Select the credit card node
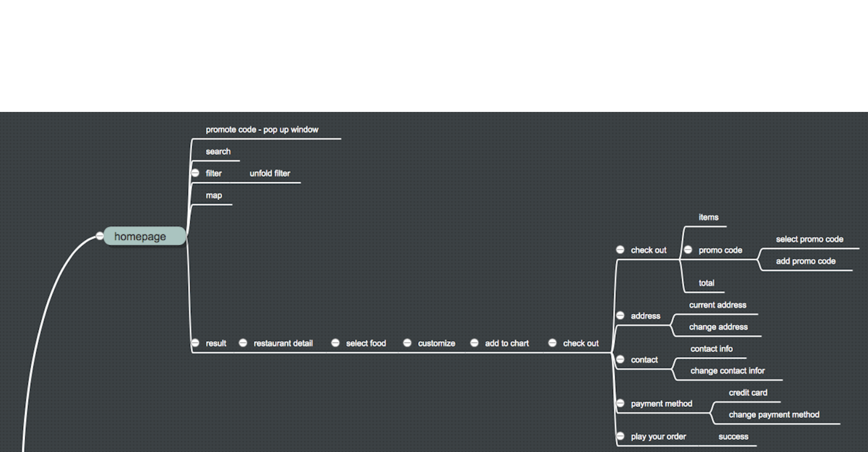This screenshot has width=868, height=452. (748, 393)
